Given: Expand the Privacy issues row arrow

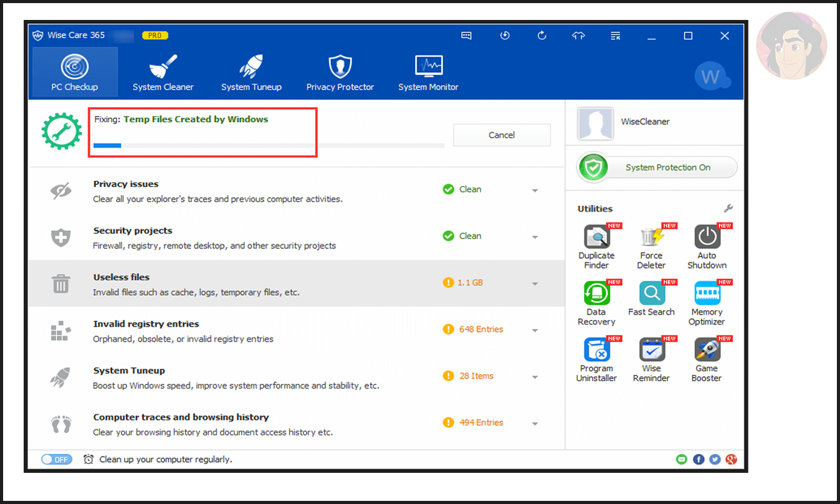Looking at the screenshot, I should point(535,191).
